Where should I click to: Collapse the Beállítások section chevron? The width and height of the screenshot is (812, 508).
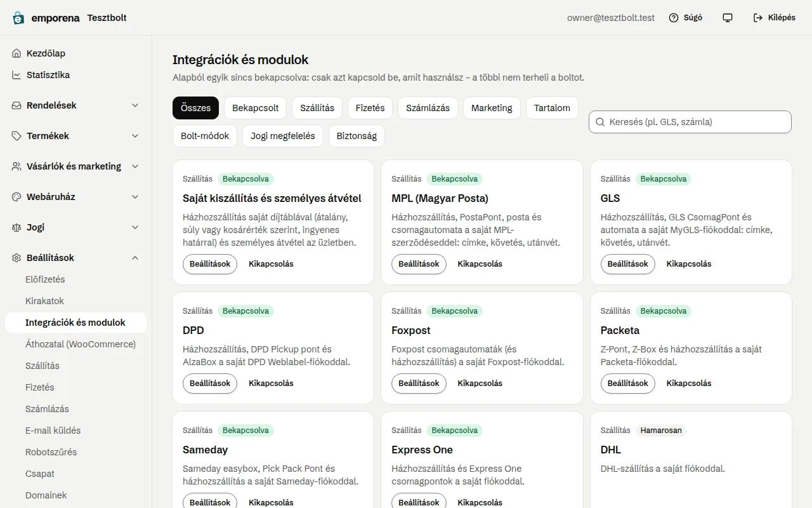point(135,258)
